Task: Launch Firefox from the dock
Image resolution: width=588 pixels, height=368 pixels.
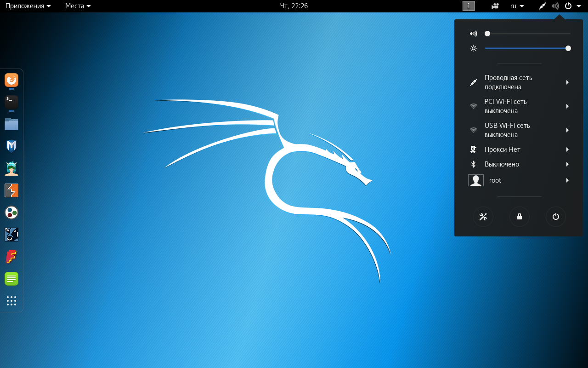Action: [11, 80]
